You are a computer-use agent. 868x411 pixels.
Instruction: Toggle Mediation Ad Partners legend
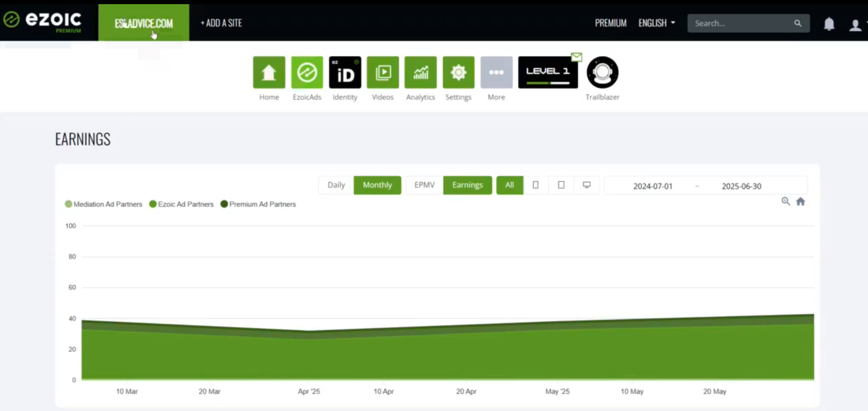104,204
